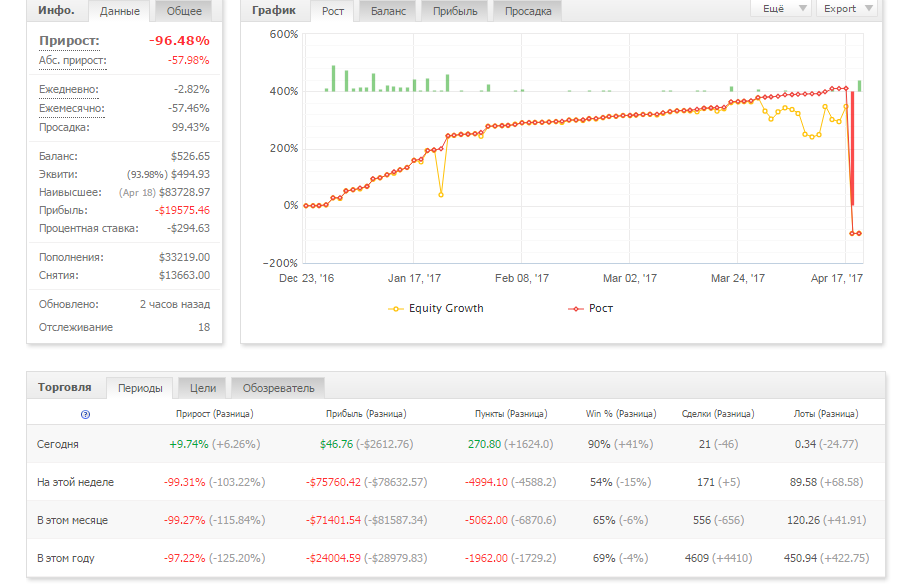Viewport: 921px width, 584px height.
Task: Click the Торговля panel title
Action: (x=65, y=388)
